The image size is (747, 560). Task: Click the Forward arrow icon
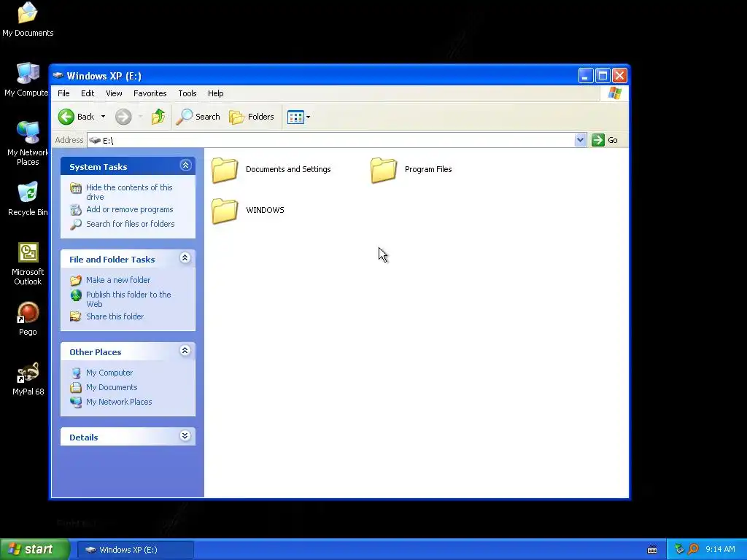pos(123,117)
